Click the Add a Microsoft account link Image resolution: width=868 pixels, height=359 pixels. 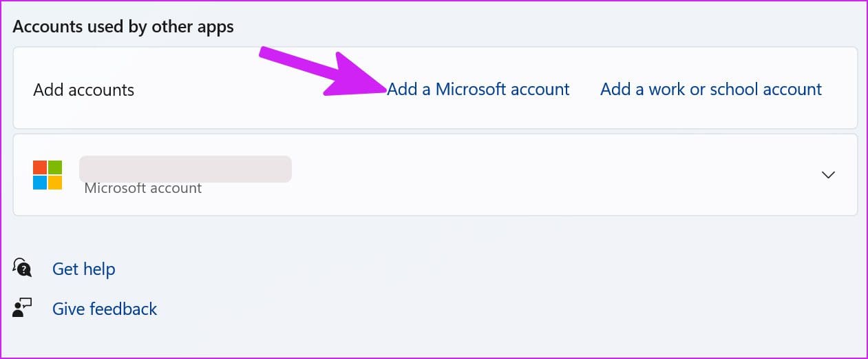pos(478,90)
